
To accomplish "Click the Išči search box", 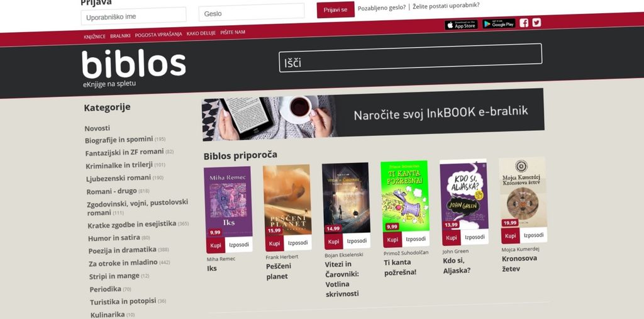I will [x=410, y=58].
